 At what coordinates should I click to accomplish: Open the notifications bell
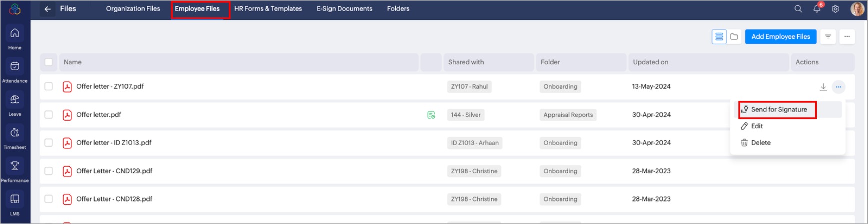click(817, 9)
